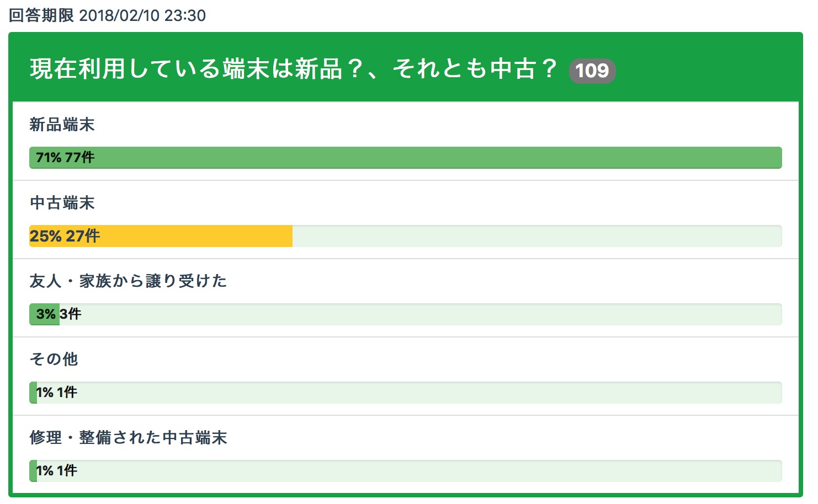Screen dimensions: 818x504
Task: Click the 1% 1件 text under 修理・整備された中古端末
Action: tap(57, 471)
